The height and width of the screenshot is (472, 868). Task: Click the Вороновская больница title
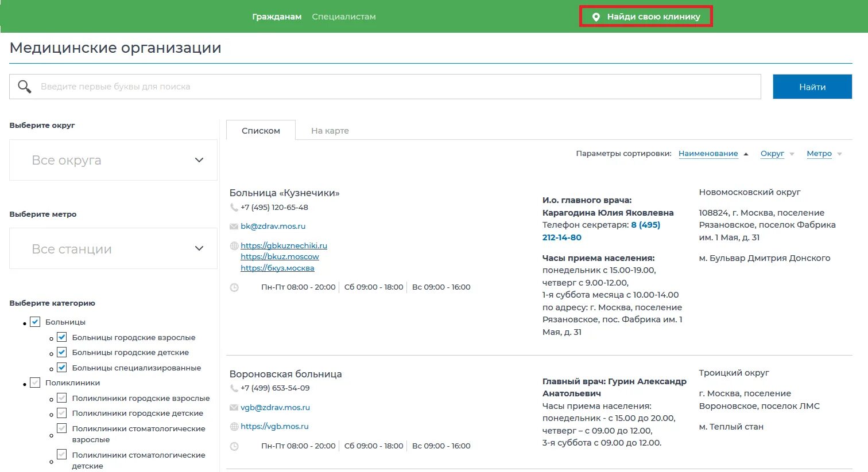coord(285,374)
